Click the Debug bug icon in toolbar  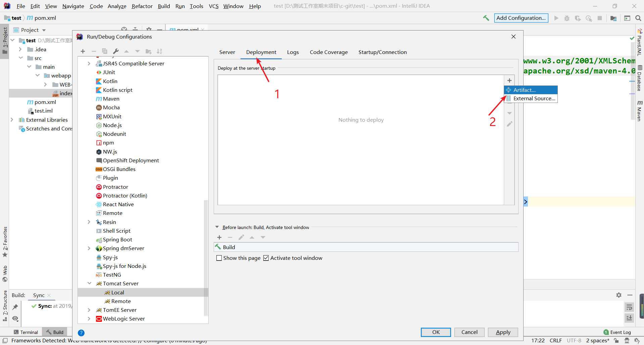(567, 18)
